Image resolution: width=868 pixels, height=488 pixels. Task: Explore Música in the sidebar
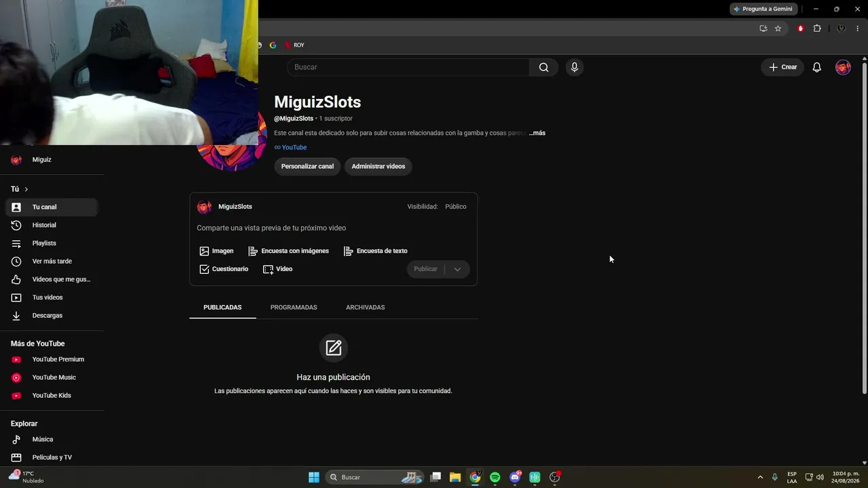point(52,439)
